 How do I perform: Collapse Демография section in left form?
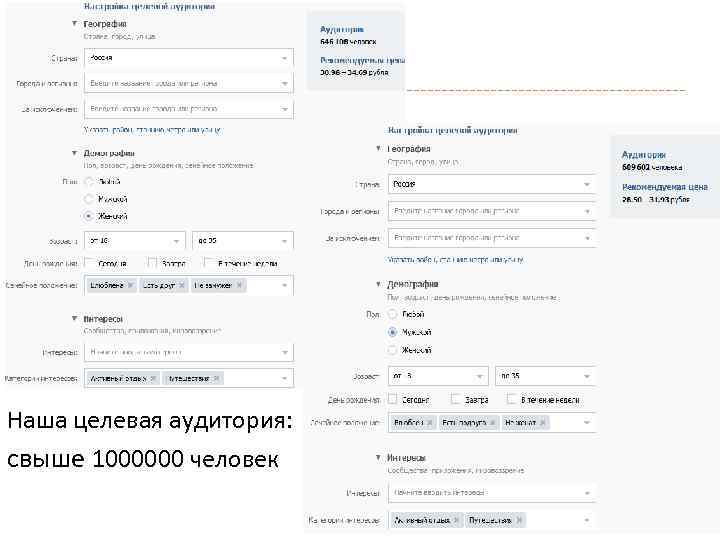click(x=74, y=153)
